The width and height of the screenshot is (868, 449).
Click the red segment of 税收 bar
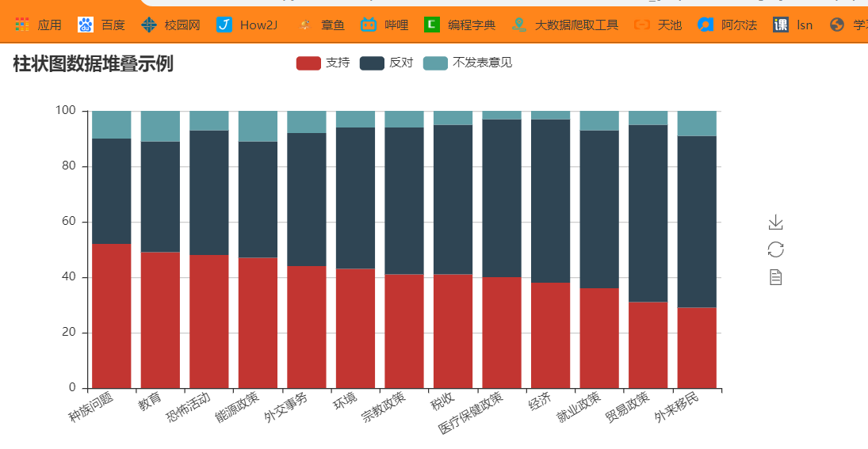pos(453,331)
